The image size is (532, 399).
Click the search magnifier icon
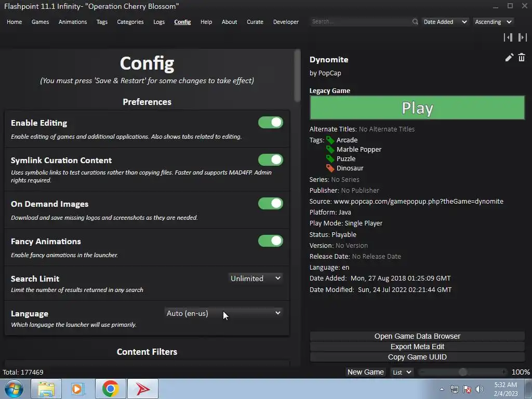pyautogui.click(x=415, y=22)
